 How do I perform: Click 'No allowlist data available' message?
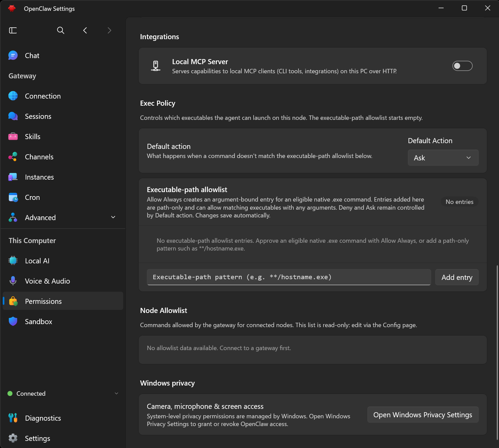219,348
